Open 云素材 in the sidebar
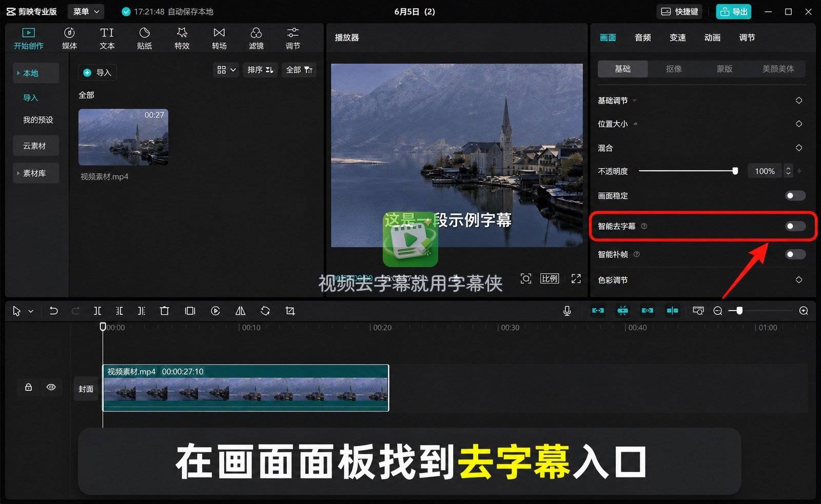The width and height of the screenshot is (821, 504). [35, 146]
